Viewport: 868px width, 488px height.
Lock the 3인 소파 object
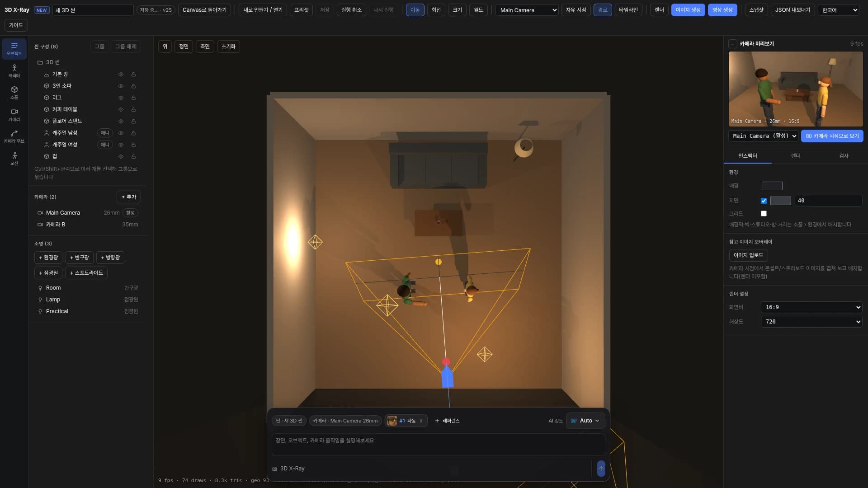click(133, 86)
